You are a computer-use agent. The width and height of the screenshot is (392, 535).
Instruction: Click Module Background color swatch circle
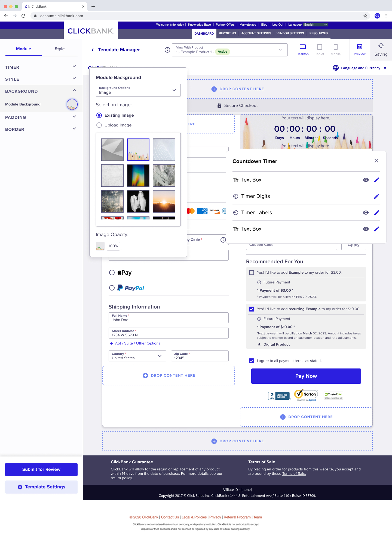click(x=72, y=104)
